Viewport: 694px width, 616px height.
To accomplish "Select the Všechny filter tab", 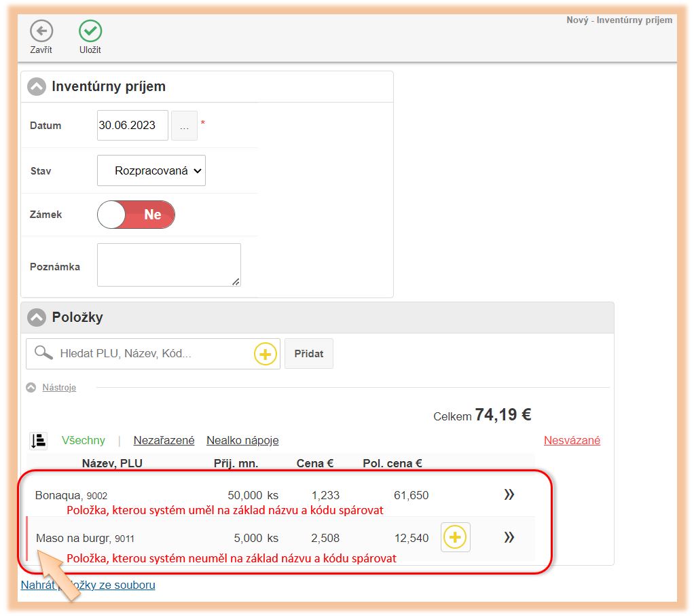I will click(x=84, y=441).
